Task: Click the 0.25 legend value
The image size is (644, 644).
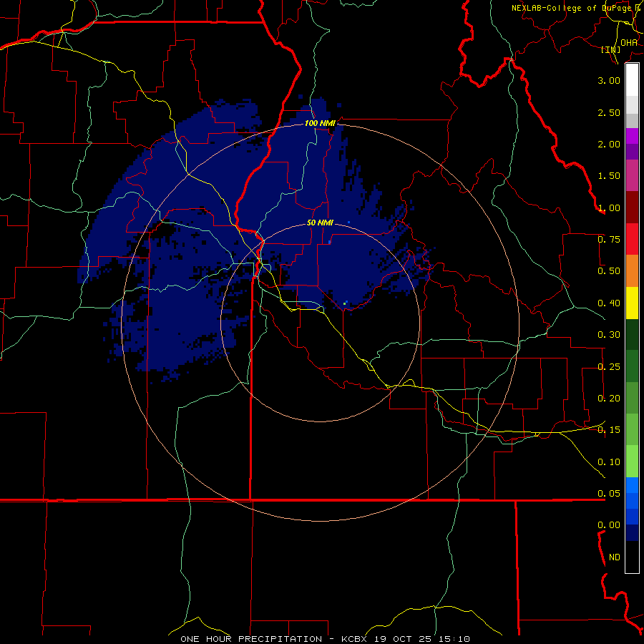Action: (x=609, y=367)
